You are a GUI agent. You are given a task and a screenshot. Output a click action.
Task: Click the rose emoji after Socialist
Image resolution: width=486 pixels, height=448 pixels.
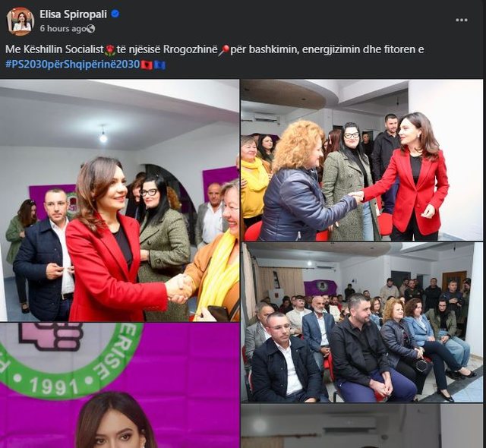coord(110,50)
